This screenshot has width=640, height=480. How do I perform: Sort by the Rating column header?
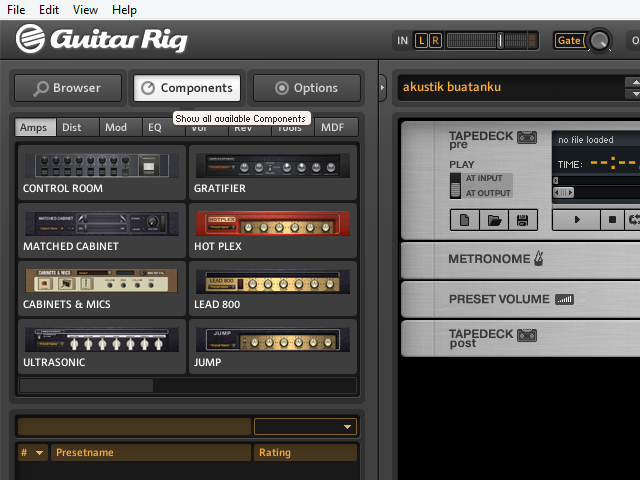[305, 453]
